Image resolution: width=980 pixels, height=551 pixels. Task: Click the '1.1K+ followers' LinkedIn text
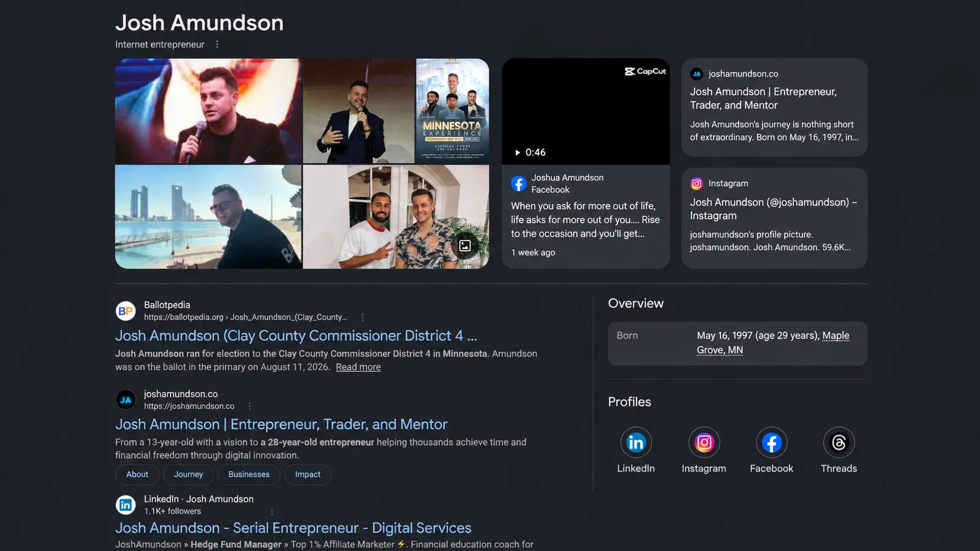(172, 511)
